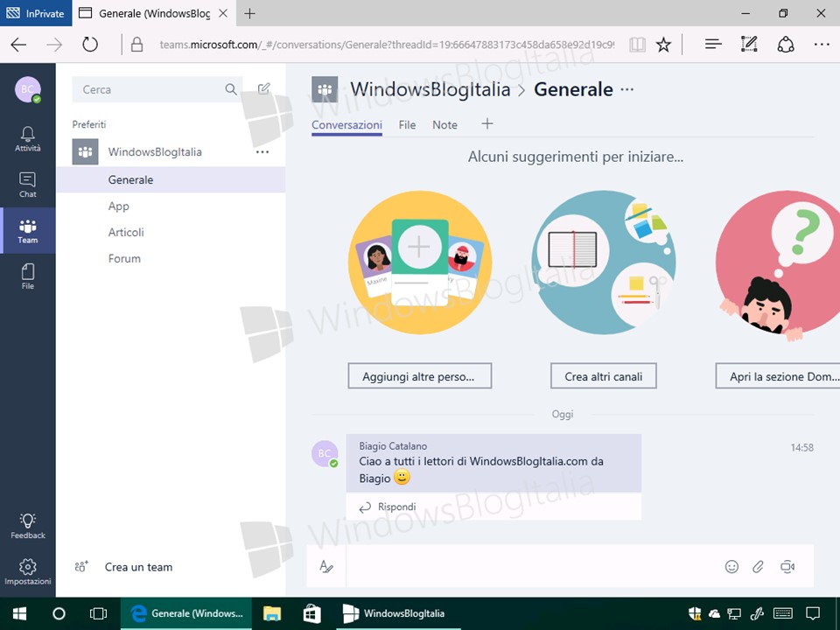Open the Attività notifications bell
The width and height of the screenshot is (840, 630).
(28, 139)
